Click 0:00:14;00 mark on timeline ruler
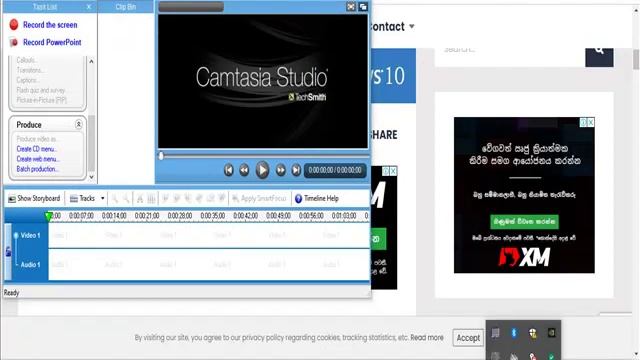 [x=114, y=216]
